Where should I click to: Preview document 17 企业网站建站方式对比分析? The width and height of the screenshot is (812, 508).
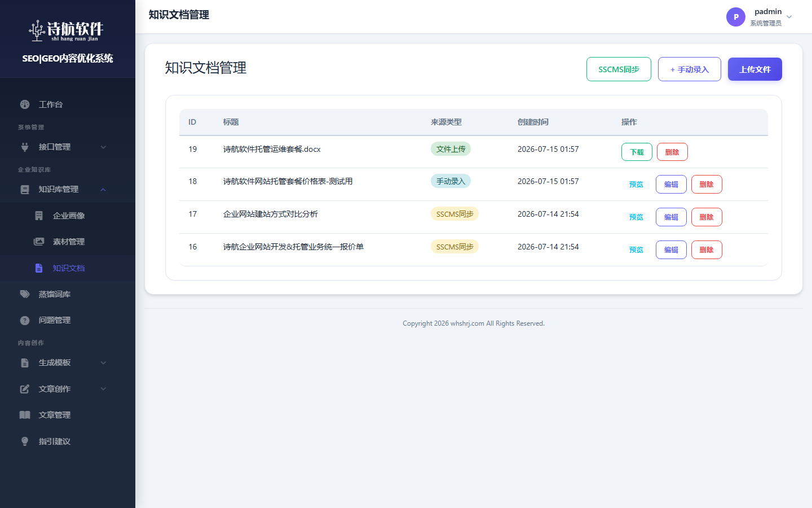coord(636,217)
